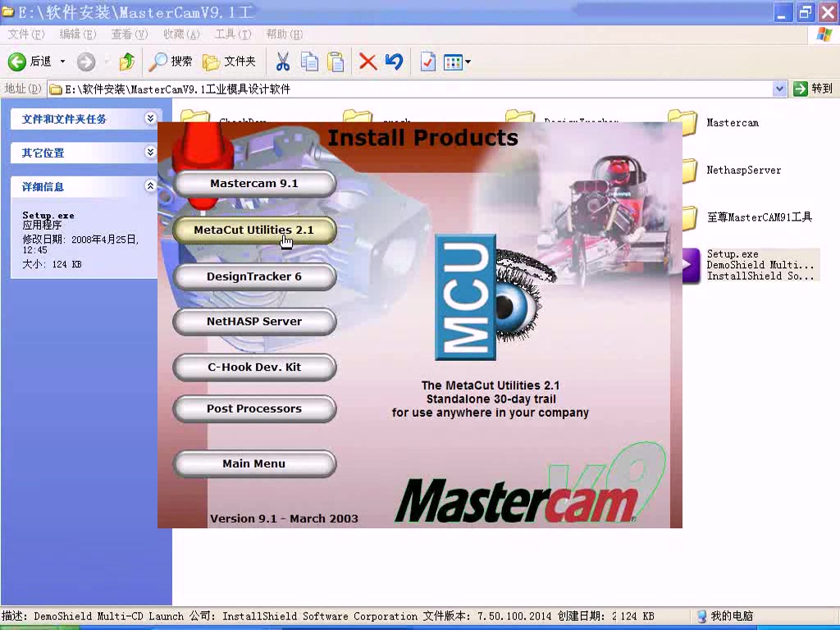Click 我的电脑 in status bar
The height and width of the screenshot is (630, 840).
click(x=725, y=616)
